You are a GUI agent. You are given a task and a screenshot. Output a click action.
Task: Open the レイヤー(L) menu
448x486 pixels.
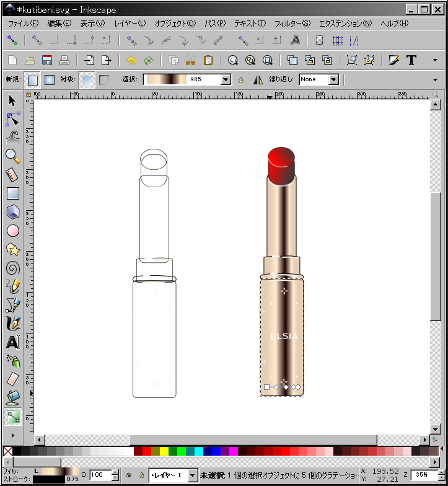130,24
